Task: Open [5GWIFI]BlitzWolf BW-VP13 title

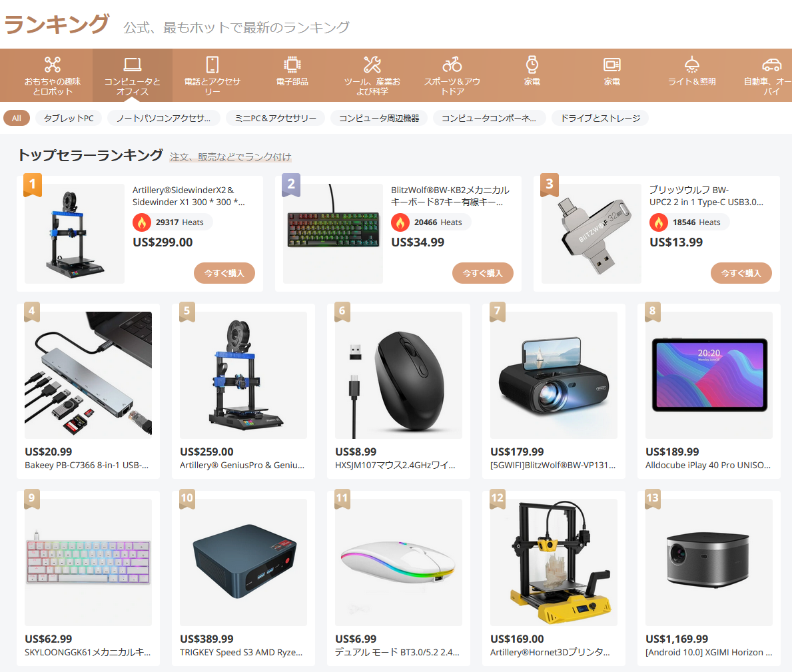Action: [553, 465]
